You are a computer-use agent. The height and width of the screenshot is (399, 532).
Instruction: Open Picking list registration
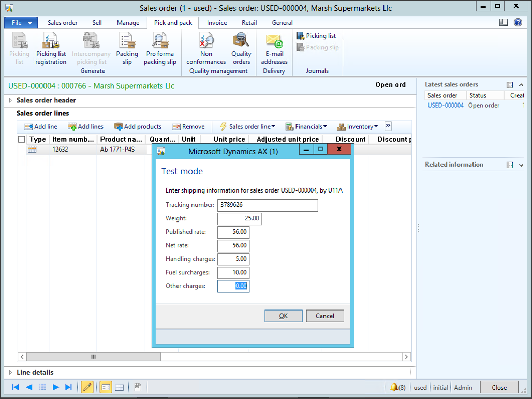coord(51,49)
